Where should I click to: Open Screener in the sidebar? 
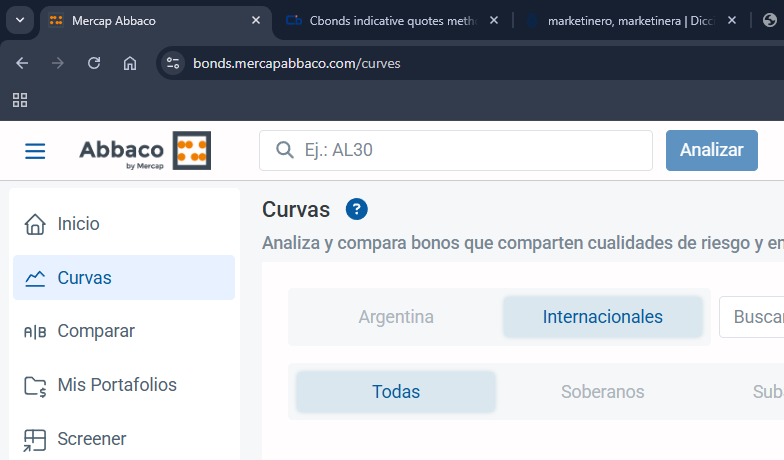(x=124, y=439)
